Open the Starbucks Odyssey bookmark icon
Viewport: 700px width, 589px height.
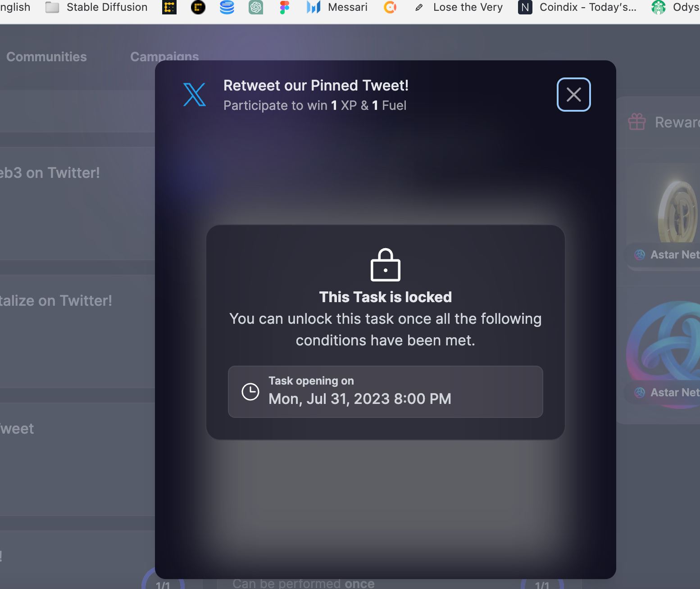[x=659, y=7]
